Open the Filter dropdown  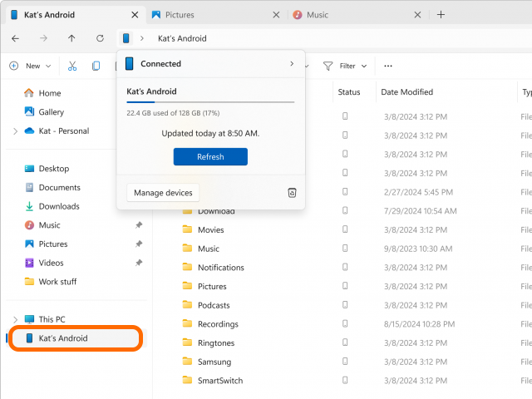coord(345,66)
